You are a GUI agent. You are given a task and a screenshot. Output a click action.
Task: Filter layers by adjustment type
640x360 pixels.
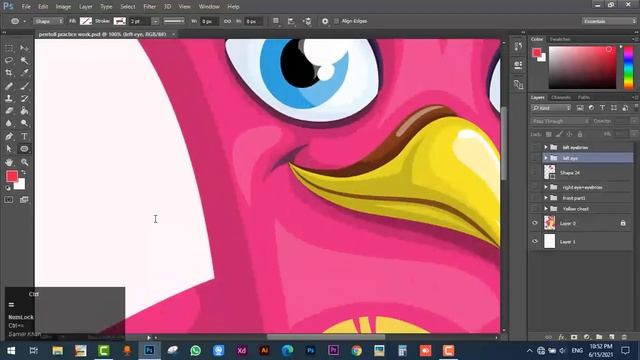(591, 108)
